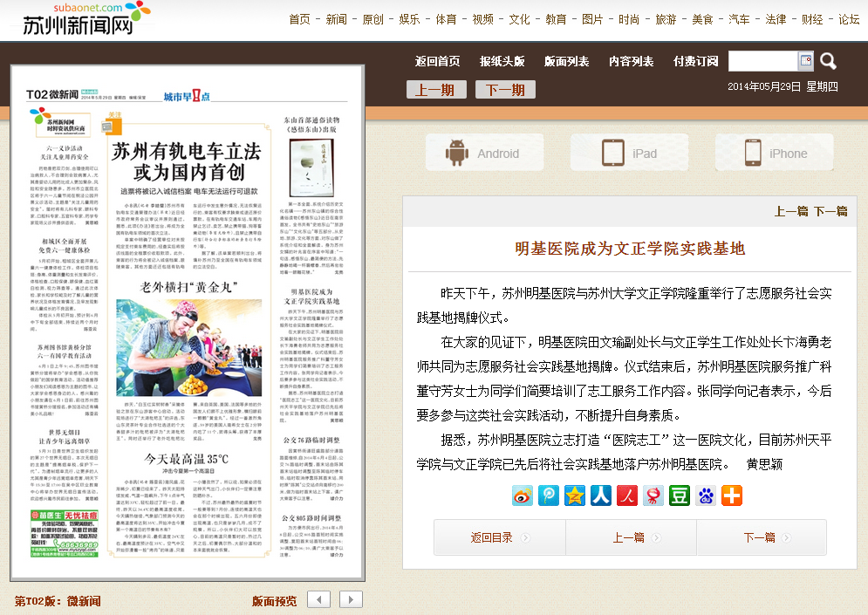868x615 pixels.
Task: Select the iPhone app button
Action: pos(774,154)
